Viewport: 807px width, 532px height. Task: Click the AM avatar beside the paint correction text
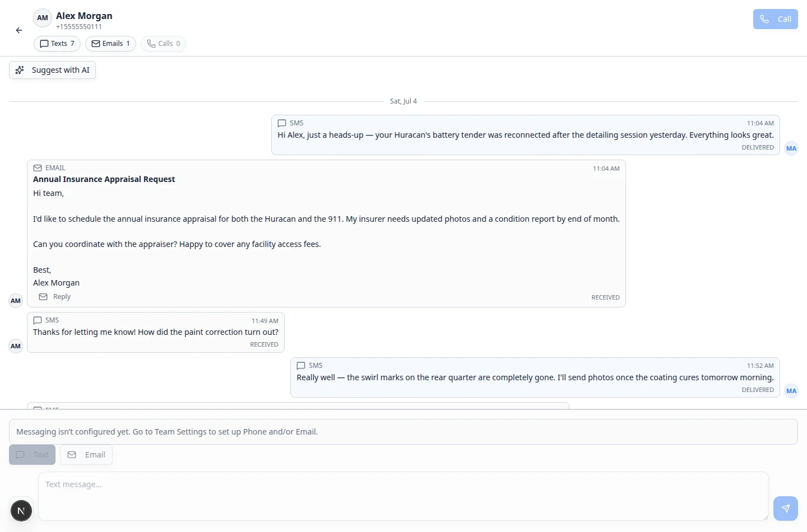click(x=16, y=346)
